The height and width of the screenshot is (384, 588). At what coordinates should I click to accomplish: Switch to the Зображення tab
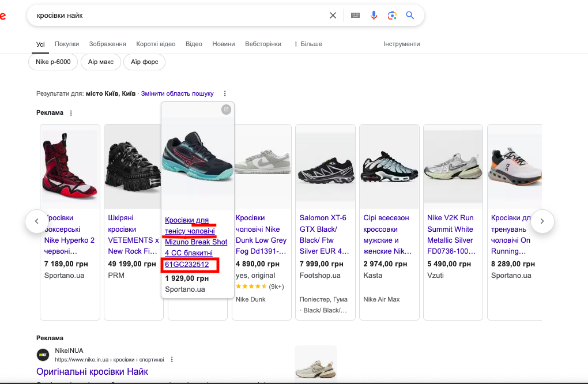click(108, 44)
